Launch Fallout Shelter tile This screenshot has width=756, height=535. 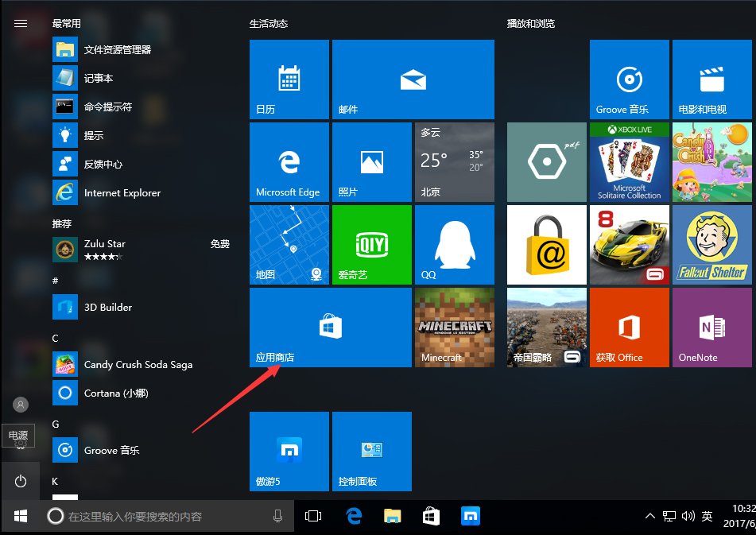point(711,245)
